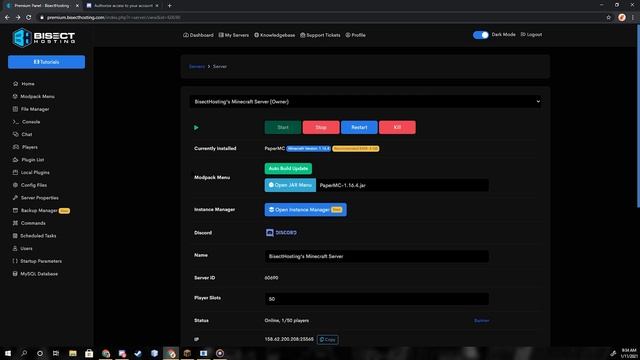Viewport: 640px width, 360px height.
Task: Click the Banner link beside Status
Action: [x=482, y=321]
